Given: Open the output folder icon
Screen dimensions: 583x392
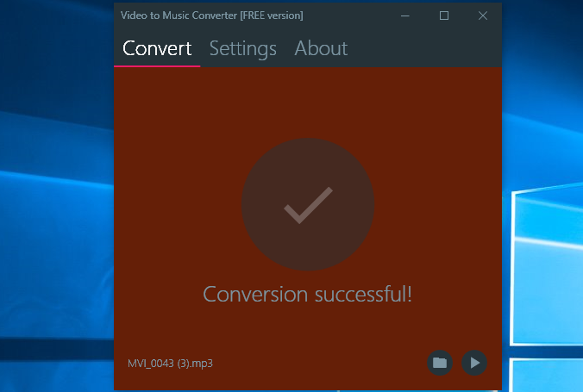Looking at the screenshot, I should tap(440, 363).
